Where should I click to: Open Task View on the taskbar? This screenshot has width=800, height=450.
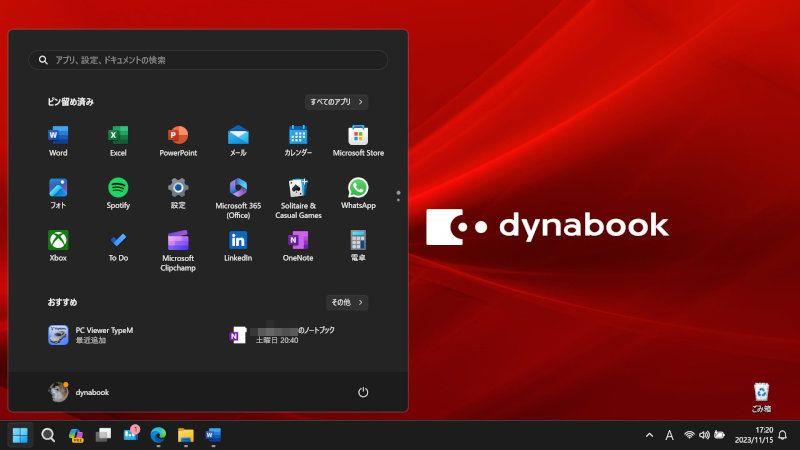(x=104, y=435)
